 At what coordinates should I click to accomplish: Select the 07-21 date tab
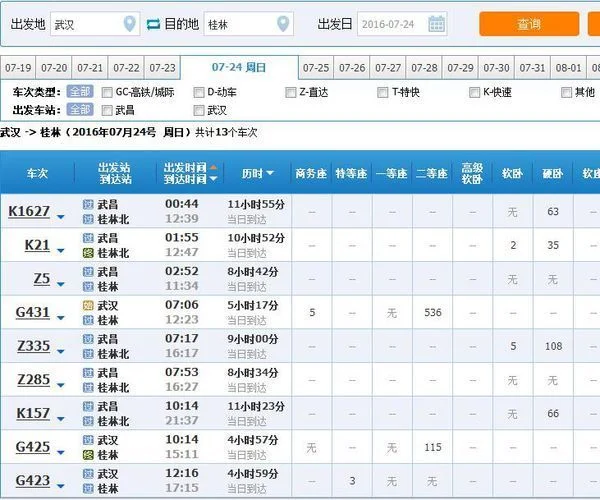pyautogui.click(x=90, y=68)
